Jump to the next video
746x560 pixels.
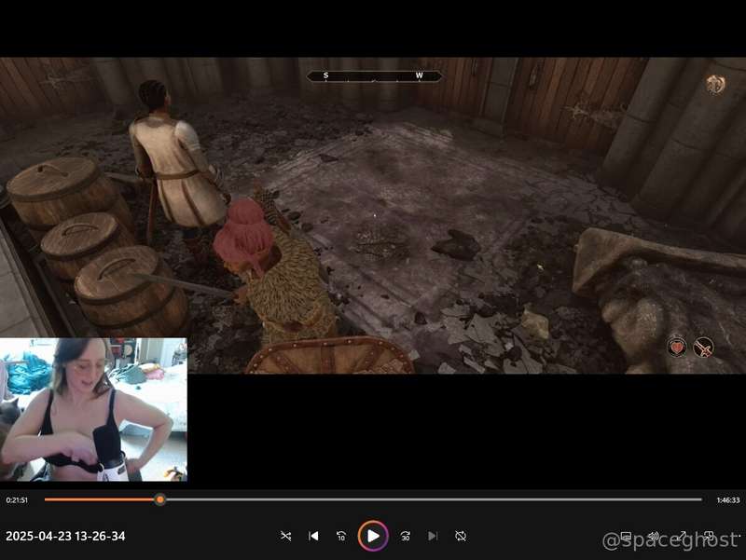pyautogui.click(x=432, y=536)
